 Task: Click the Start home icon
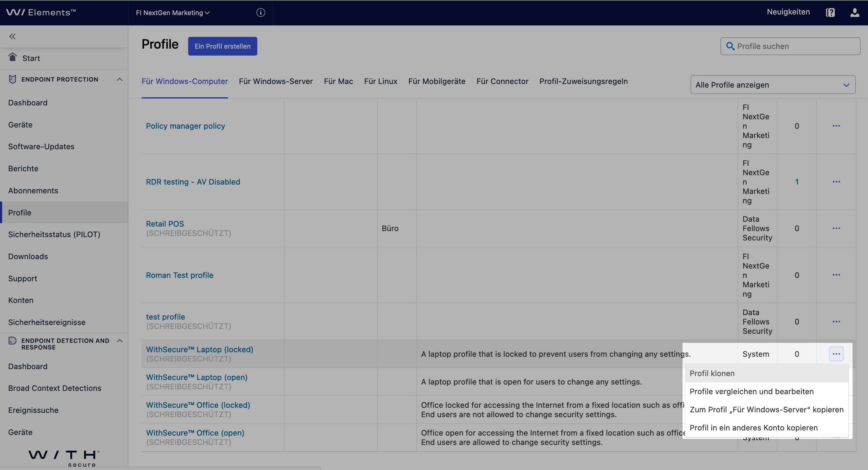pos(12,57)
